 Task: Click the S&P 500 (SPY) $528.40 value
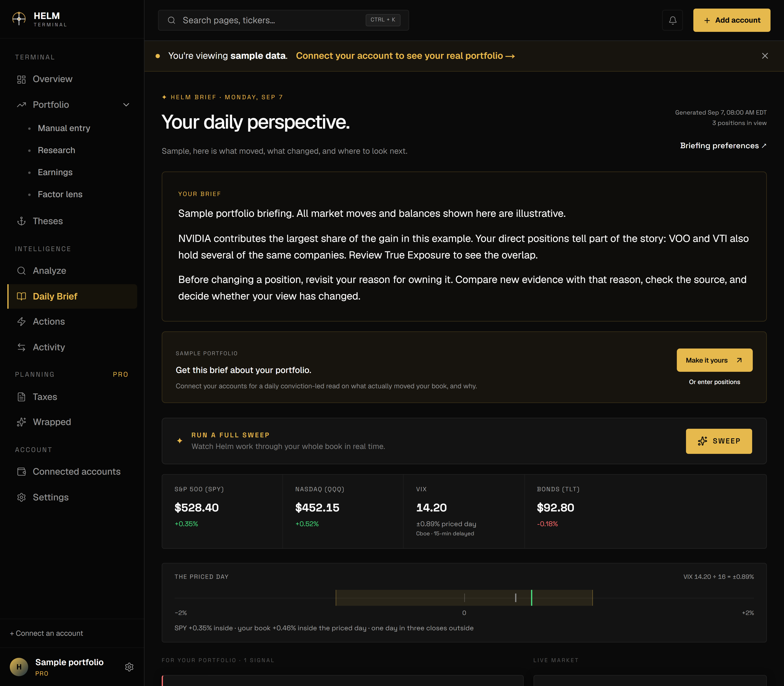196,508
